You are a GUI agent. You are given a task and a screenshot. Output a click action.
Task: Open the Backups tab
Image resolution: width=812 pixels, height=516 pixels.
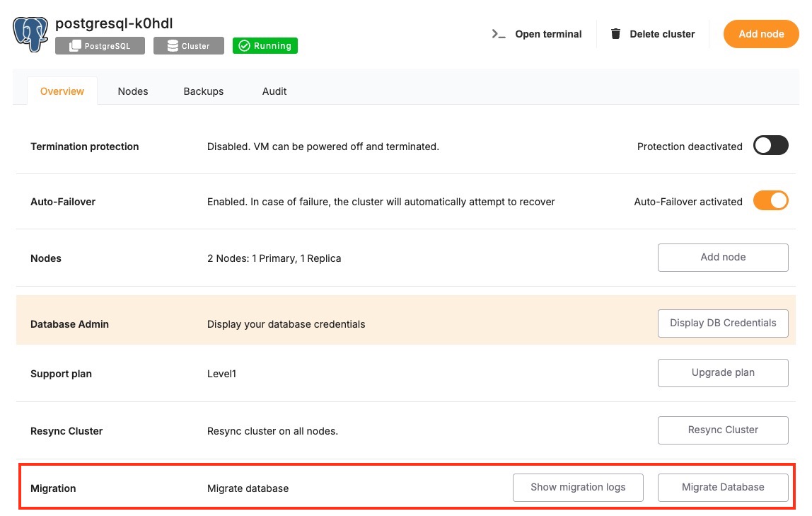[204, 91]
